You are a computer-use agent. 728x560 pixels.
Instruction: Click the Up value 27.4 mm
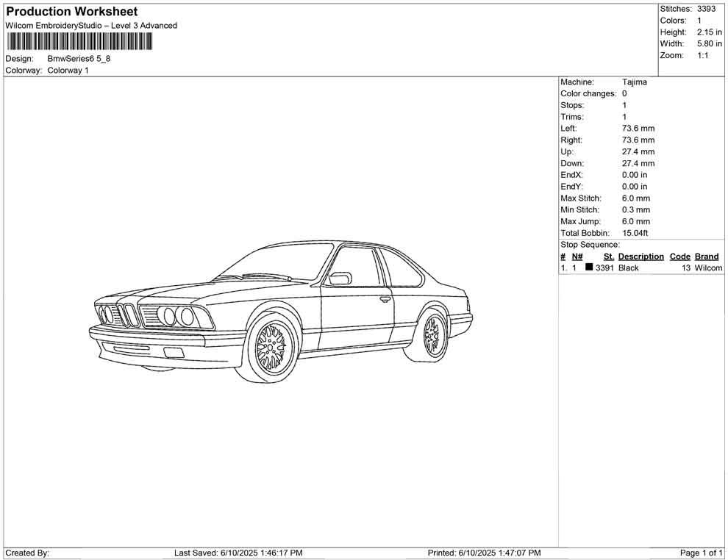coord(638,151)
